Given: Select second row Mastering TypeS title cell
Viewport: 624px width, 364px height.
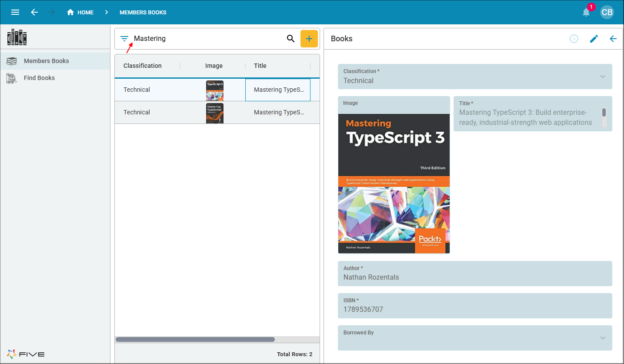Looking at the screenshot, I should [x=278, y=112].
